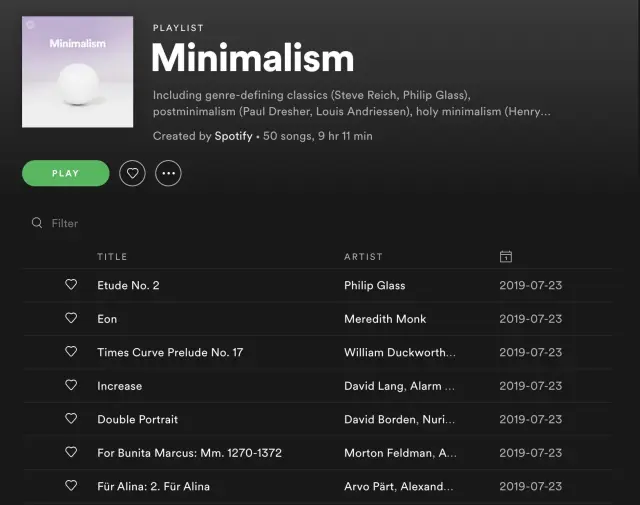Open the three-dots more options menu
Viewport: 640px width, 505px height.
click(168, 173)
